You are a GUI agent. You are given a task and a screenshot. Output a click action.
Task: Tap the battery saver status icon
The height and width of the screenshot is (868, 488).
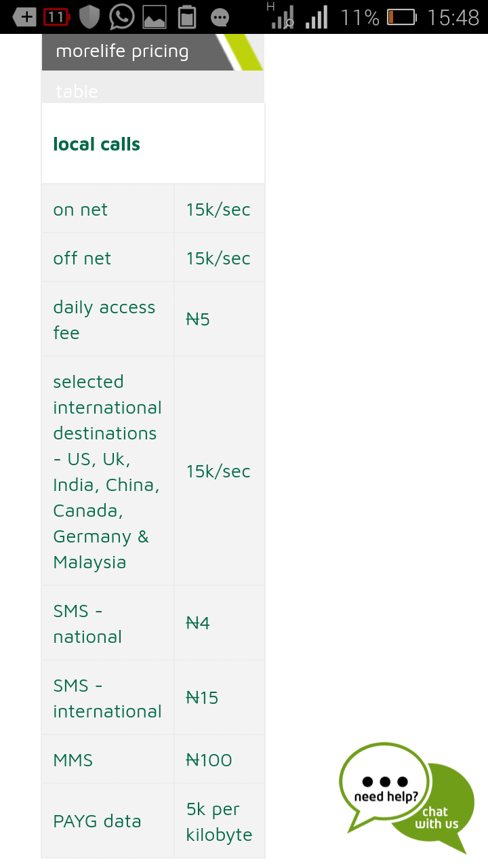187,17
